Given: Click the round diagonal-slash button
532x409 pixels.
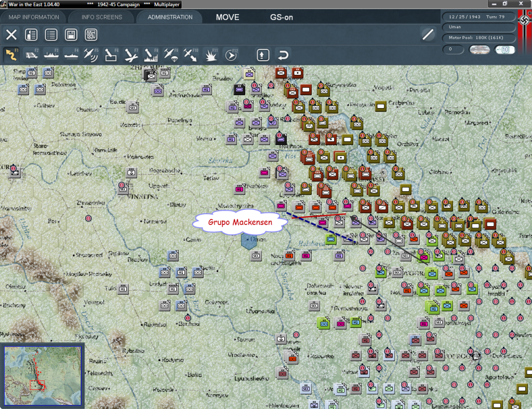Looking at the screenshot, I should coord(428,34).
